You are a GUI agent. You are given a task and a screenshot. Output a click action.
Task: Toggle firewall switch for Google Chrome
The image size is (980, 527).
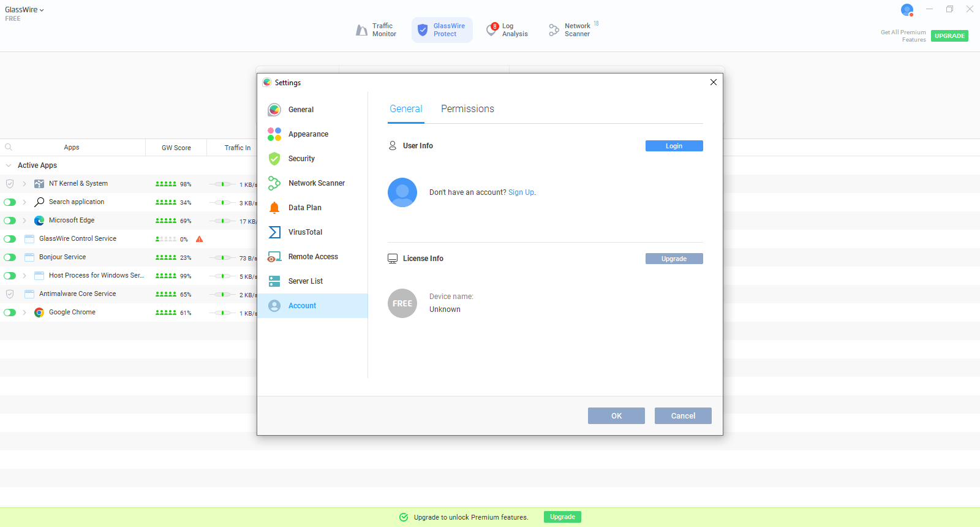click(x=10, y=313)
